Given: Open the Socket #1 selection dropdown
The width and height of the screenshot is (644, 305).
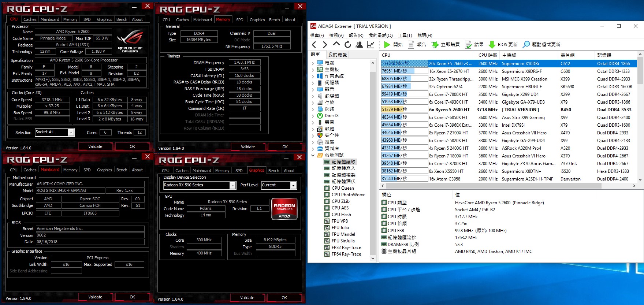Looking at the screenshot, I should coord(71,133).
